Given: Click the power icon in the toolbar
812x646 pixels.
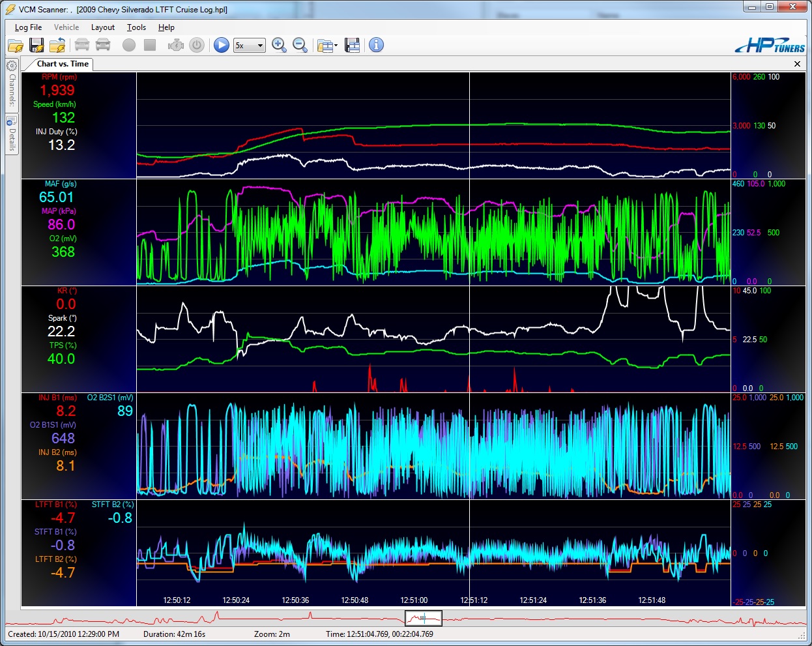Looking at the screenshot, I should [197, 45].
